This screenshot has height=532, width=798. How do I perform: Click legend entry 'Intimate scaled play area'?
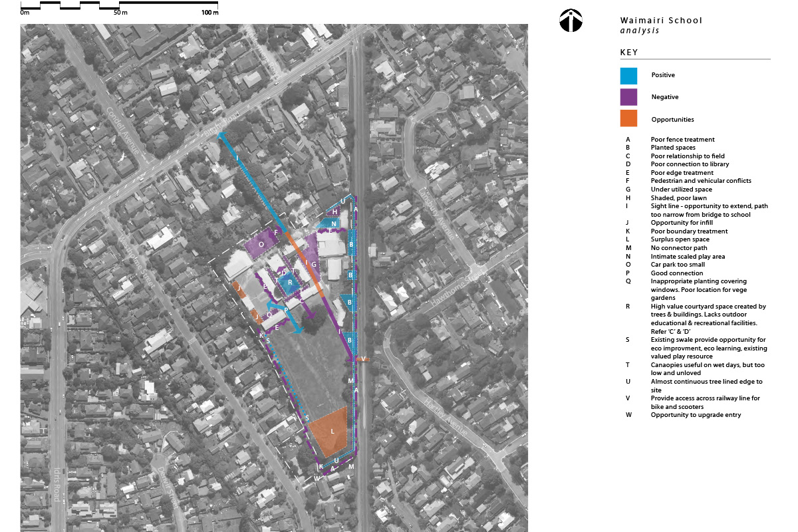688,256
